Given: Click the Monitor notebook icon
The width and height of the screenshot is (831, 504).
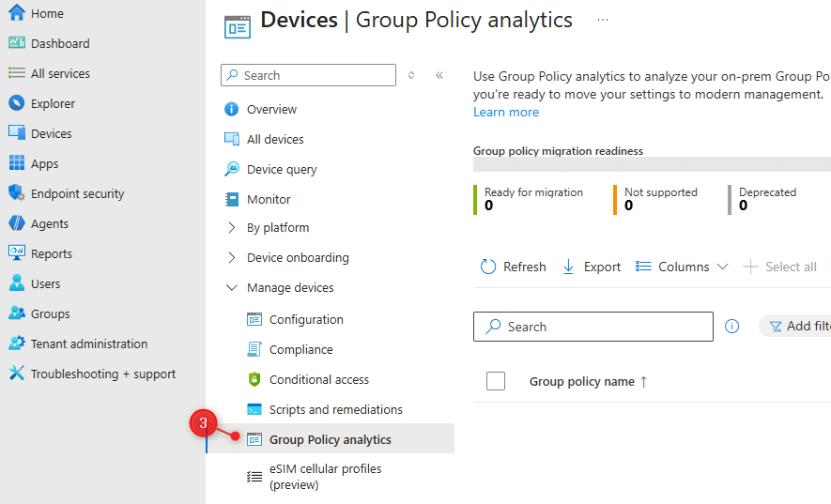Looking at the screenshot, I should [x=232, y=199].
